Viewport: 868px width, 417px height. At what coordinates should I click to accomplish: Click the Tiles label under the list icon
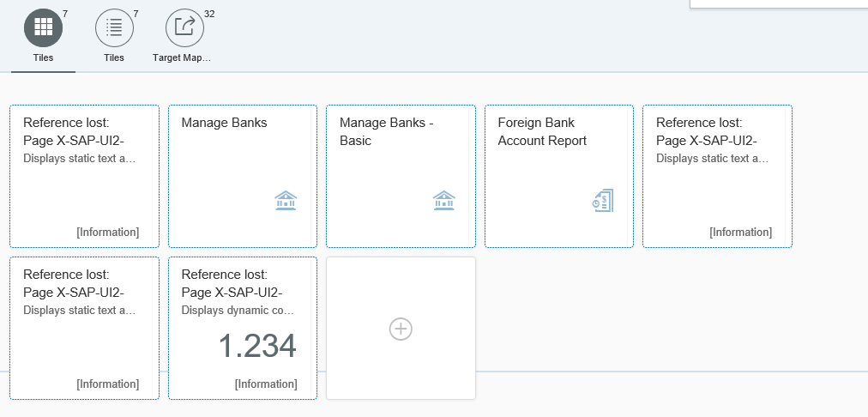pos(114,57)
